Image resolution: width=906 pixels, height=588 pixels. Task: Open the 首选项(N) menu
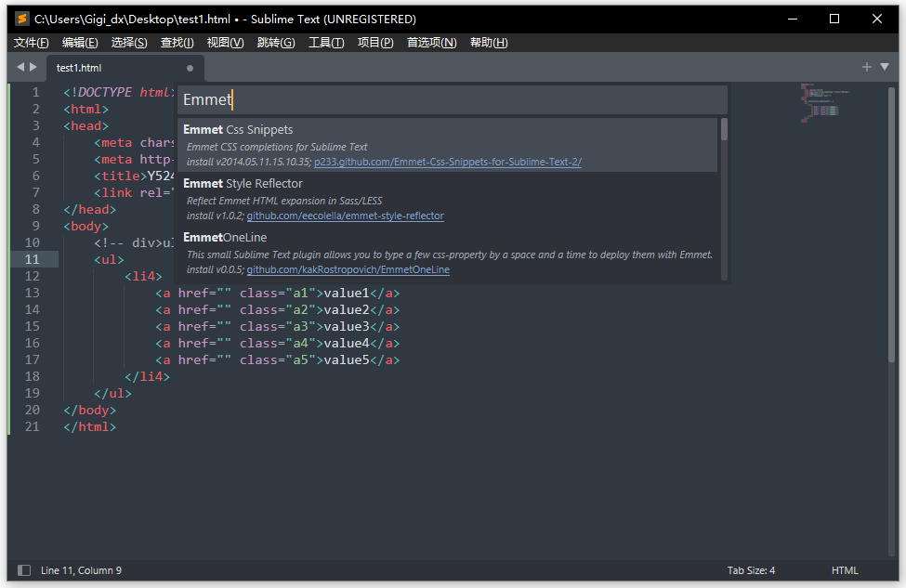click(x=431, y=43)
